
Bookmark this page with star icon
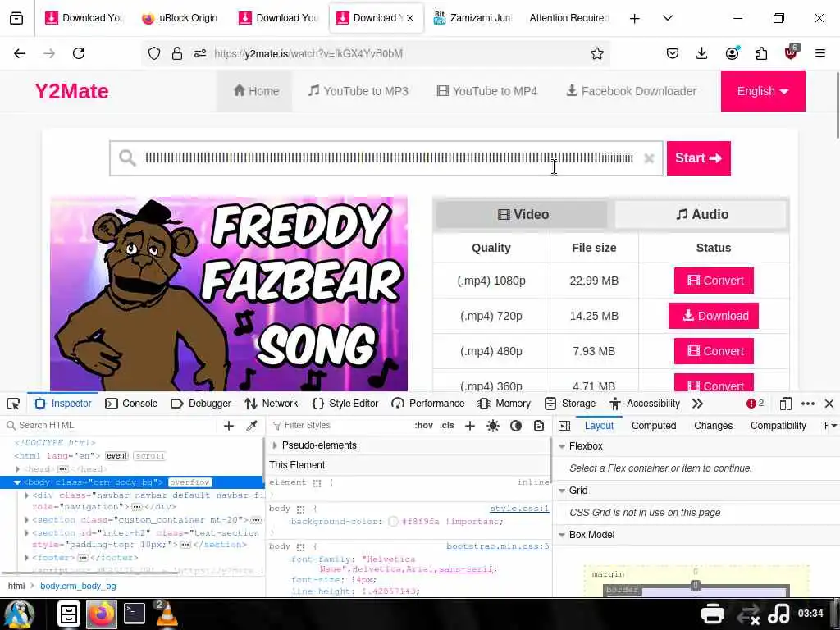597,53
